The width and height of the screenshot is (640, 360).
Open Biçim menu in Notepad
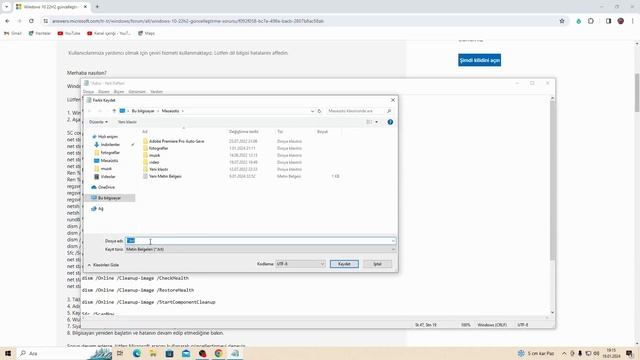click(119, 92)
